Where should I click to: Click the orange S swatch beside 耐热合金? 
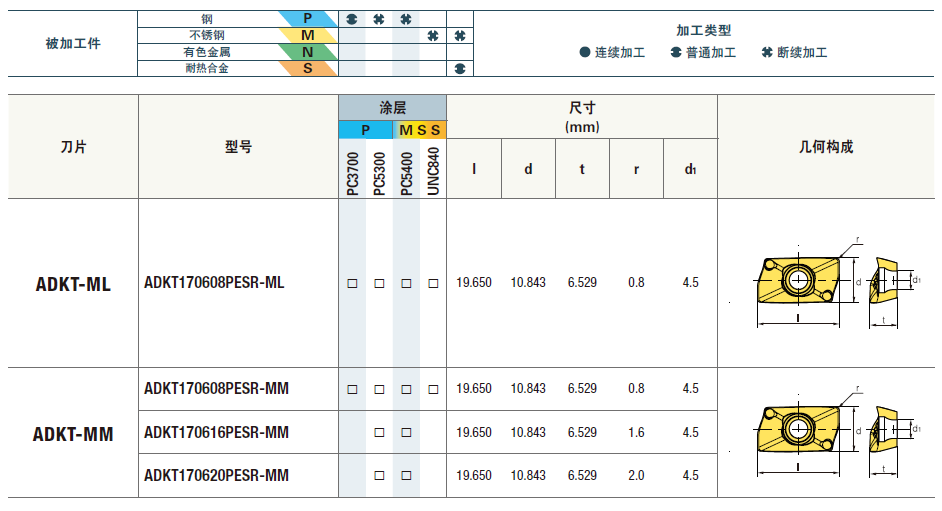tap(308, 68)
